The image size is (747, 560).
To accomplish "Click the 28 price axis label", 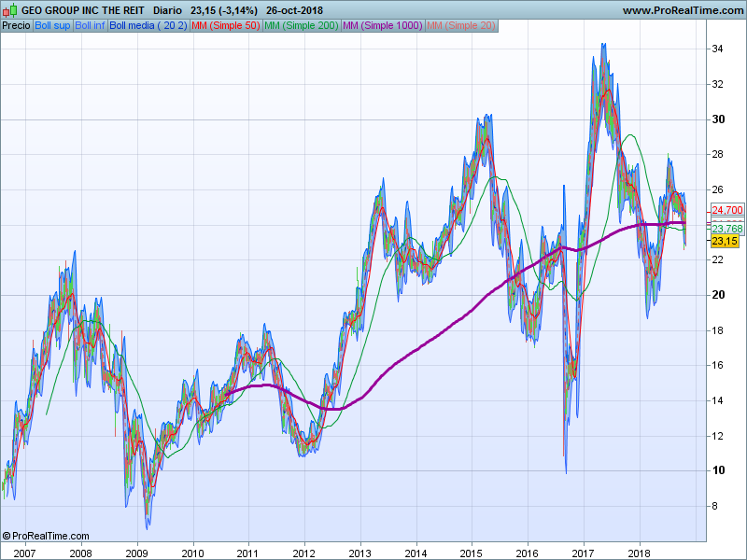I will (x=717, y=154).
